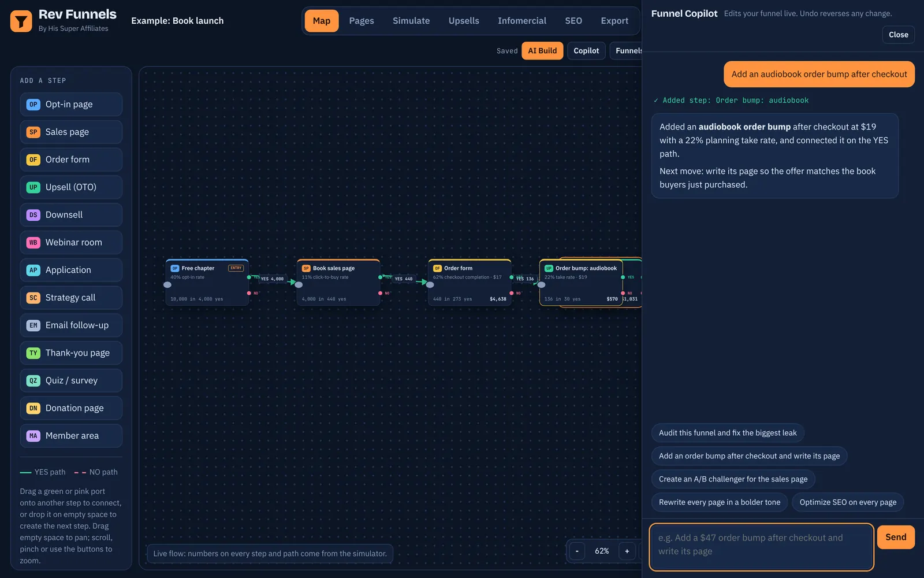Viewport: 924px width, 578px height.
Task: Add a Thank-you page step
Action: 71,353
